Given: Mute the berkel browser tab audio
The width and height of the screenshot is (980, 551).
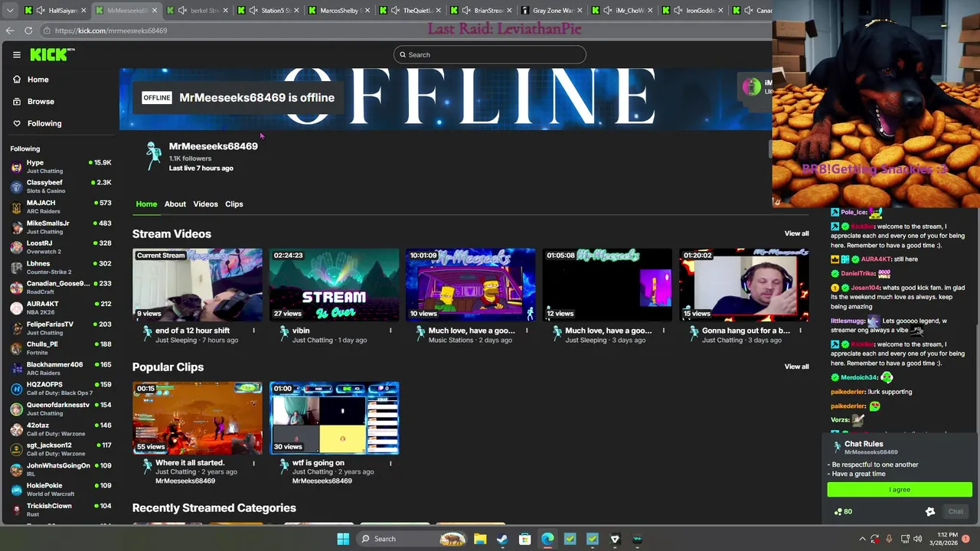Looking at the screenshot, I should pos(182,11).
